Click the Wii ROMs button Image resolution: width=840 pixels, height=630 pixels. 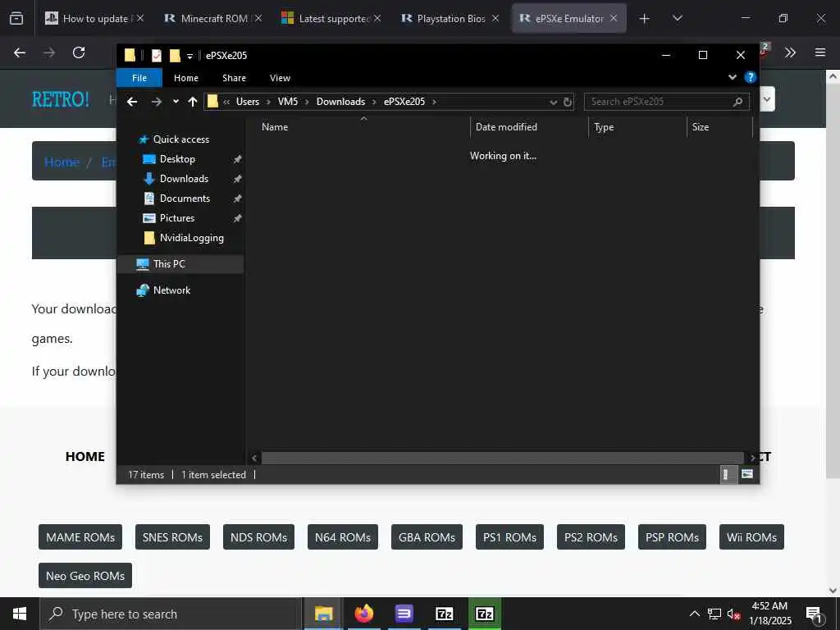coord(751,536)
